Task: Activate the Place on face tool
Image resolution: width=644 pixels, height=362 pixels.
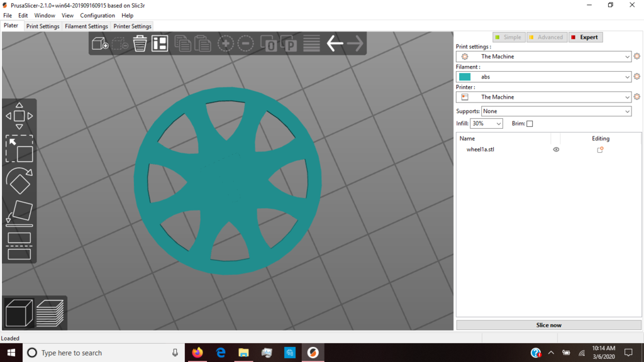Action: [19, 214]
